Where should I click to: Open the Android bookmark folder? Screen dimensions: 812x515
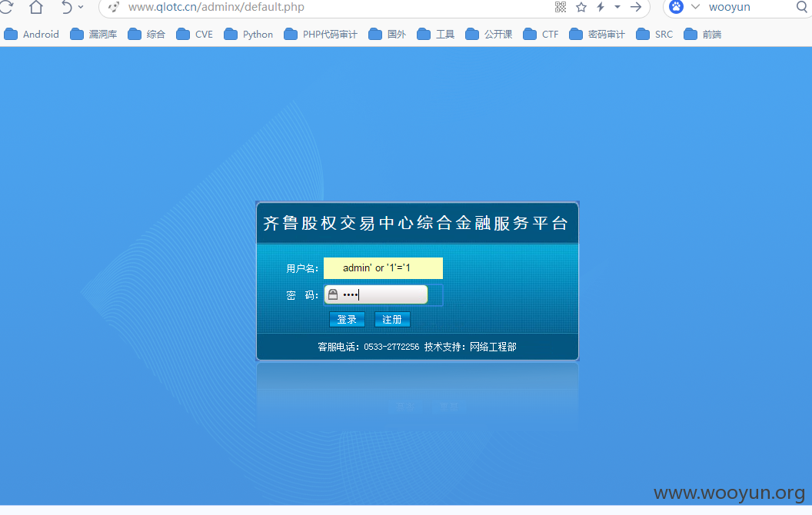pyautogui.click(x=32, y=34)
